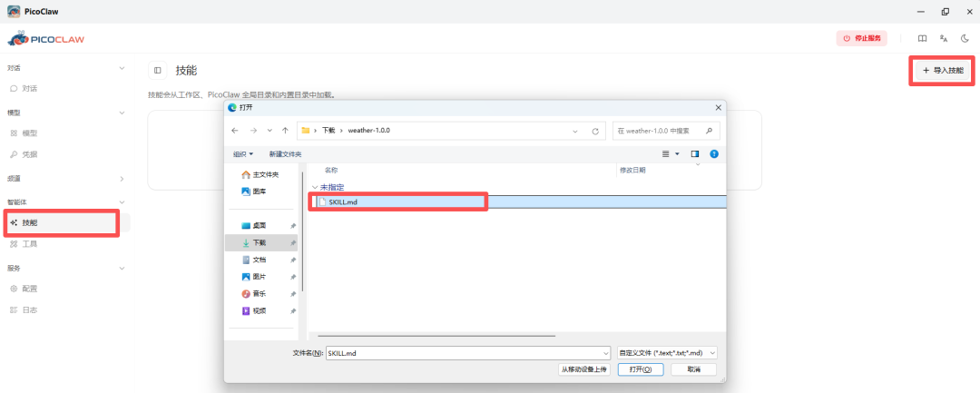Click 从移动设备上传 upload from mobile button
Viewport: 980px width, 393px height.
[583, 369]
